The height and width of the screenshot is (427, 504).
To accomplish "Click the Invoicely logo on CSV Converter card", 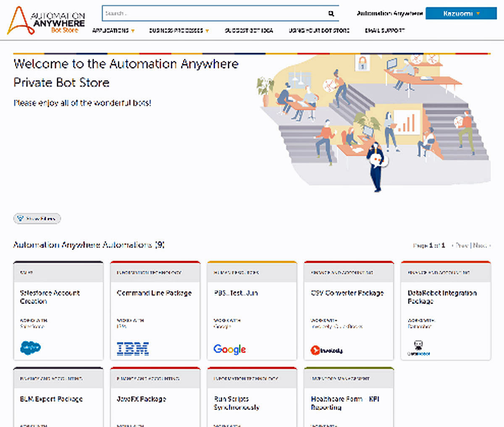I will pyautogui.click(x=326, y=350).
